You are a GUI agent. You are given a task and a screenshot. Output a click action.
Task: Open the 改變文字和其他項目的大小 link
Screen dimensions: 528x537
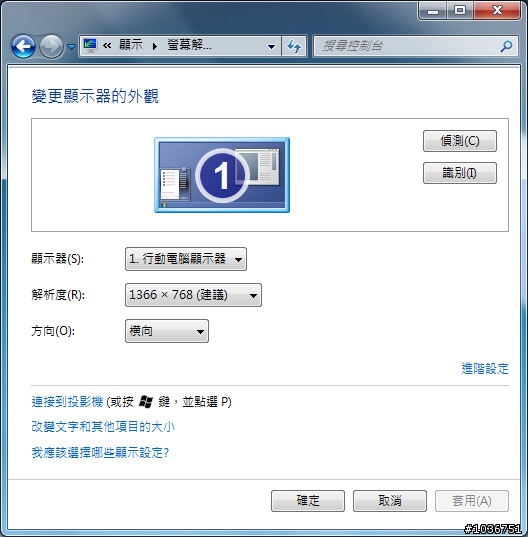tap(103, 427)
